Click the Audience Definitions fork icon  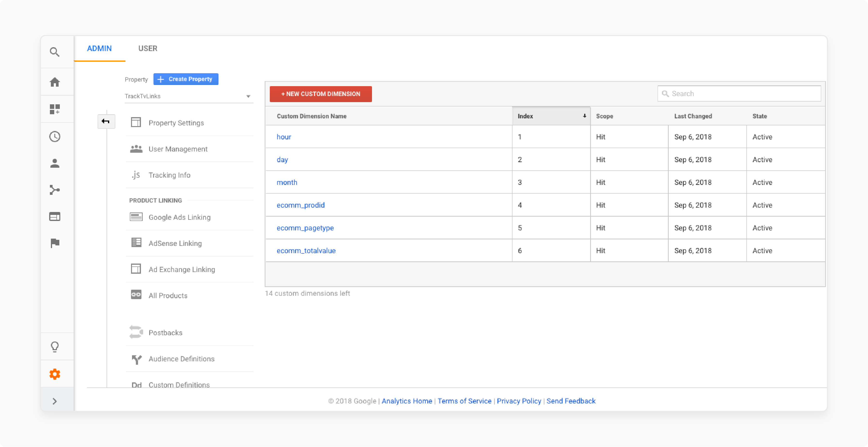(x=136, y=359)
